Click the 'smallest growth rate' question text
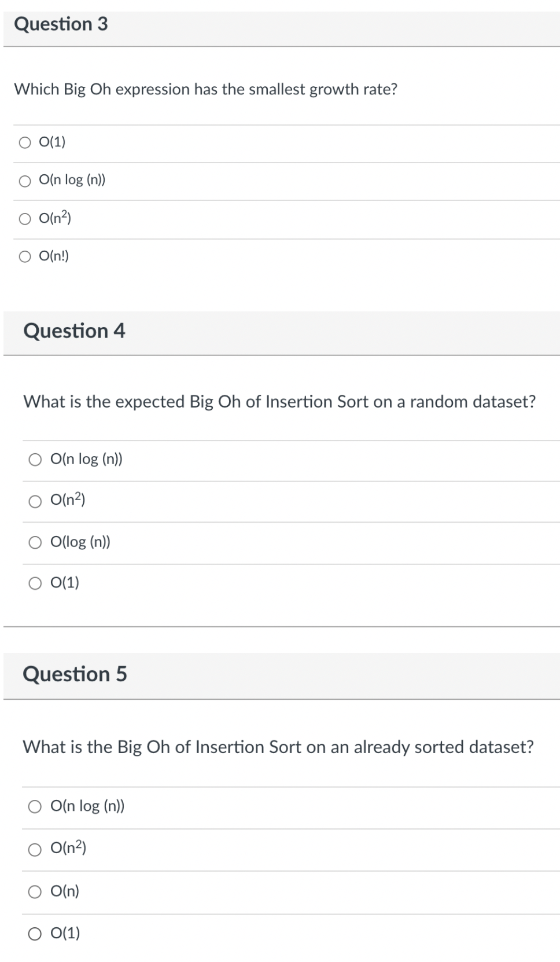Image resolution: width=560 pixels, height=962 pixels. point(205,89)
